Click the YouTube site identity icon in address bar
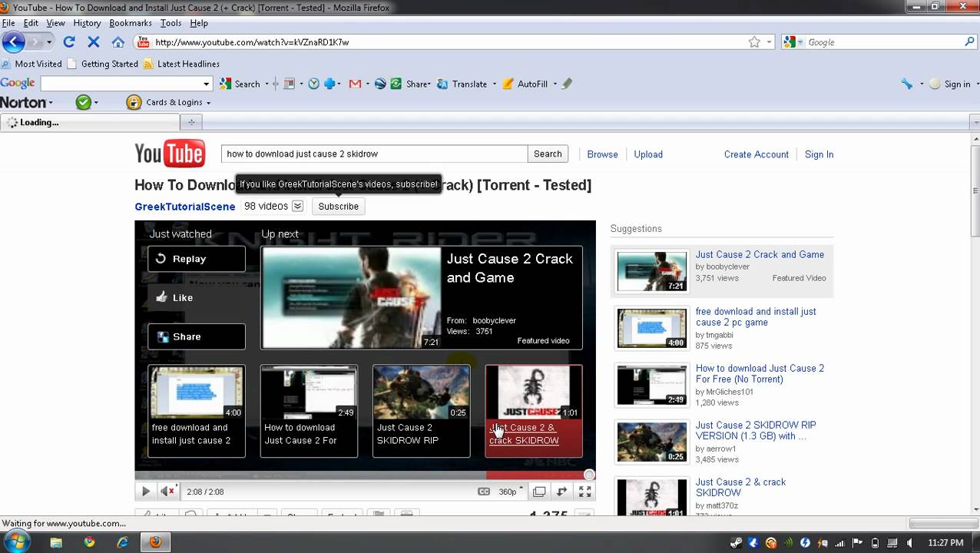This screenshot has height=553, width=980. (x=143, y=42)
